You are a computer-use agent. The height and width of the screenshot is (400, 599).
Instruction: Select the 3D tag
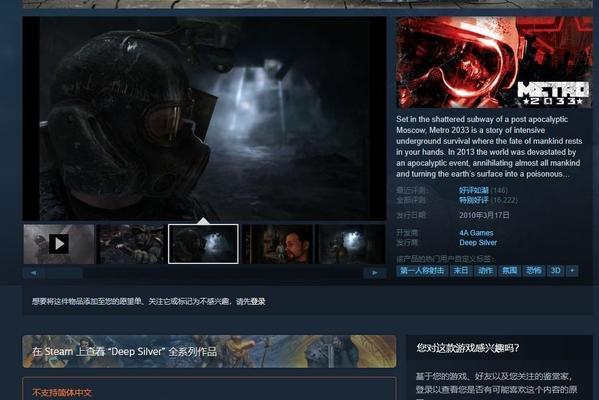pos(555,271)
